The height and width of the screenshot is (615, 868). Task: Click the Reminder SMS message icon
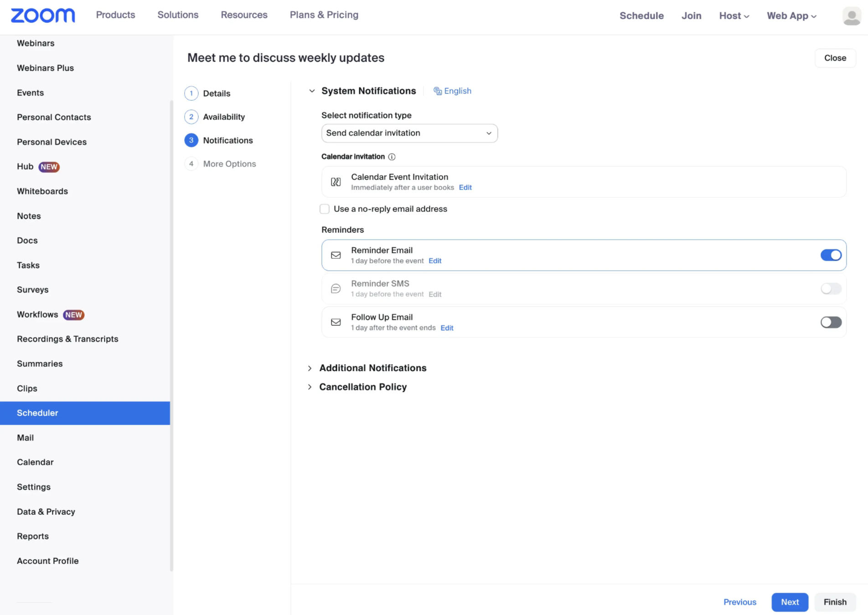click(336, 288)
